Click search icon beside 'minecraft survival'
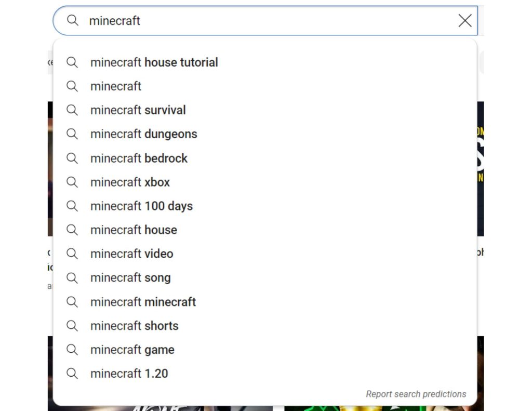This screenshot has height=411, width=532. 72,110
